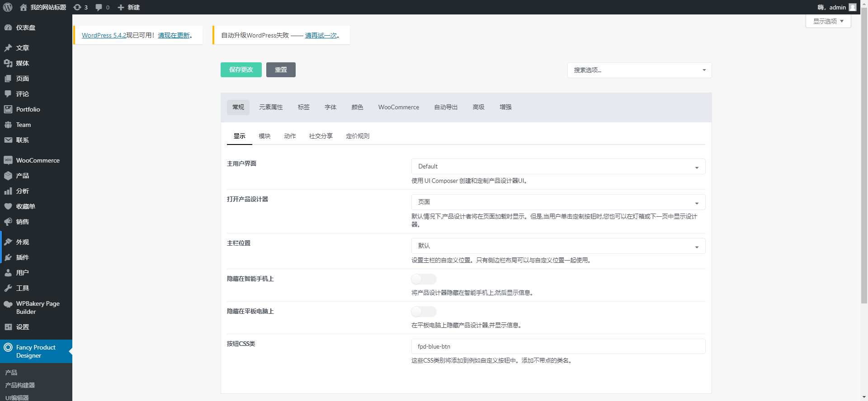Switch to the 元素属性 tab
868x401 pixels.
coord(271,107)
